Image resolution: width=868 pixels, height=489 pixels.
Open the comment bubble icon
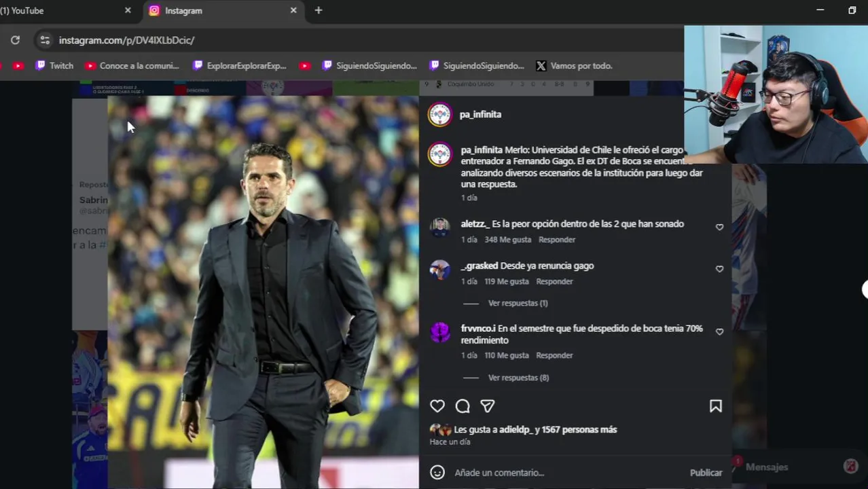point(463,406)
